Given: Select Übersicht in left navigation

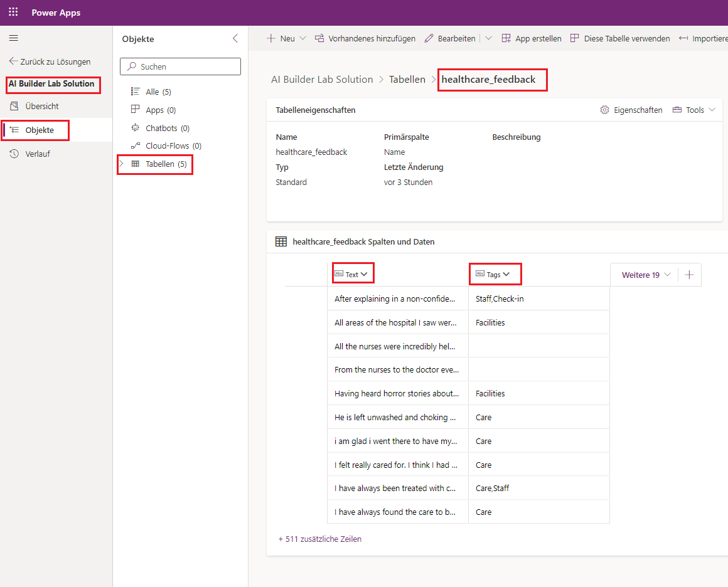Looking at the screenshot, I should click(42, 106).
